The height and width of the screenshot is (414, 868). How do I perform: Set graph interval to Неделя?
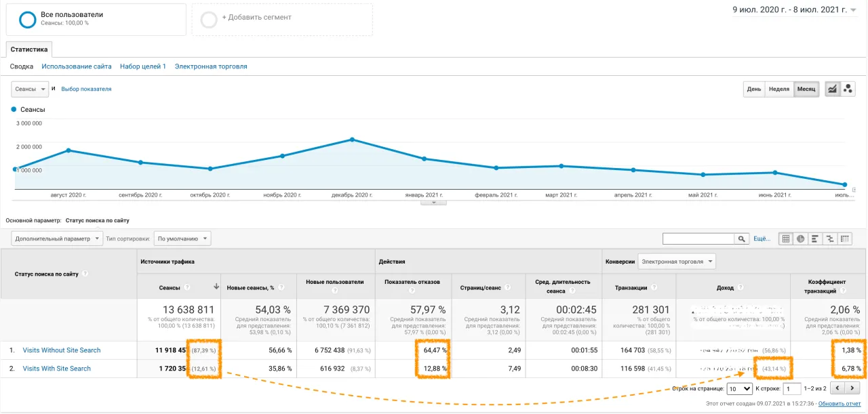pyautogui.click(x=779, y=89)
